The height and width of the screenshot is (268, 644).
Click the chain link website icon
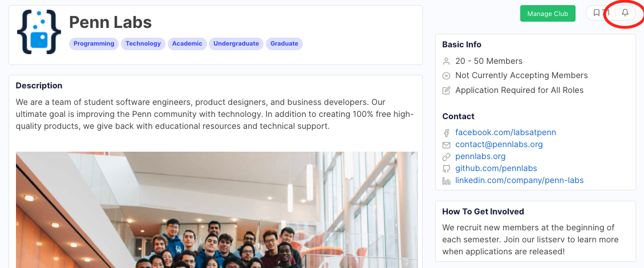tap(447, 157)
